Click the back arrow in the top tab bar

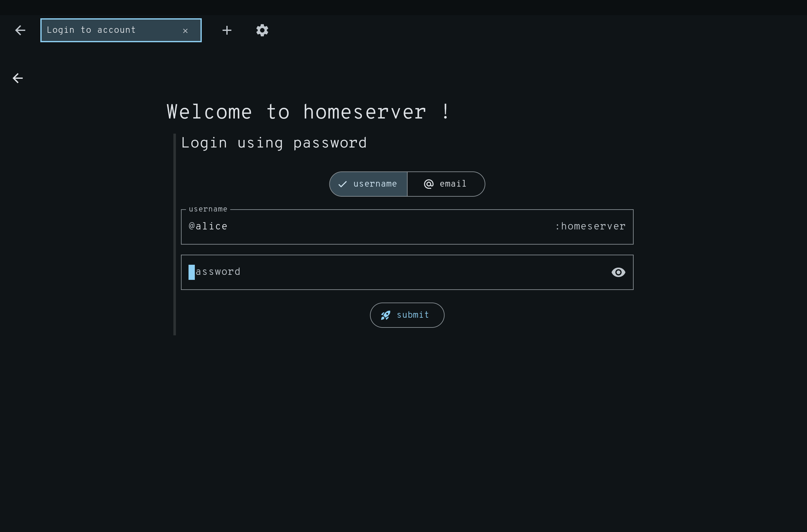tap(20, 31)
